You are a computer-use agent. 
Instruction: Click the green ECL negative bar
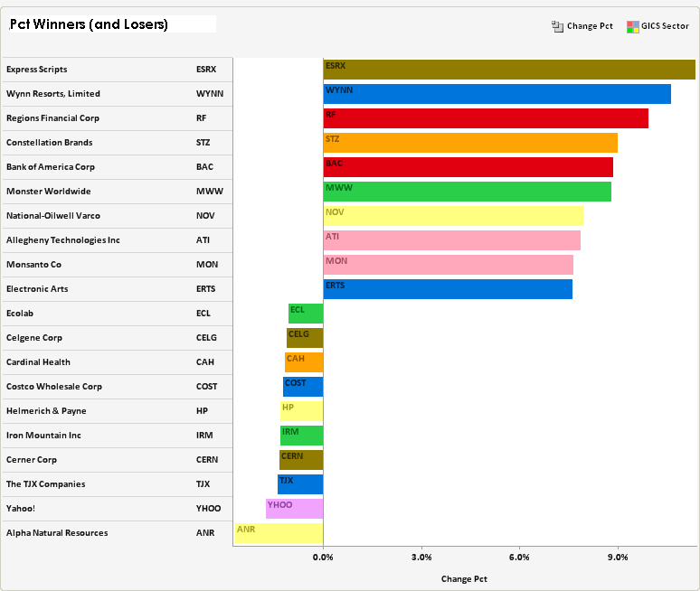(306, 314)
